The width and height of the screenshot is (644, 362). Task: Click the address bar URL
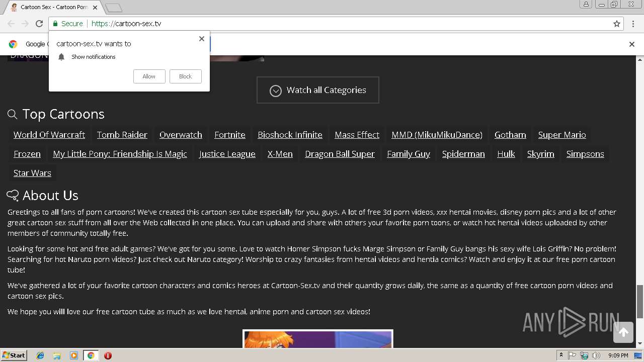(x=126, y=24)
